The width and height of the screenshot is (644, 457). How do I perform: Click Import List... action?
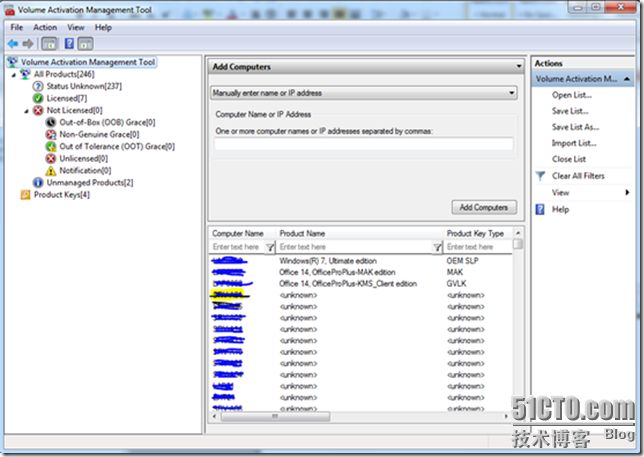[574, 143]
